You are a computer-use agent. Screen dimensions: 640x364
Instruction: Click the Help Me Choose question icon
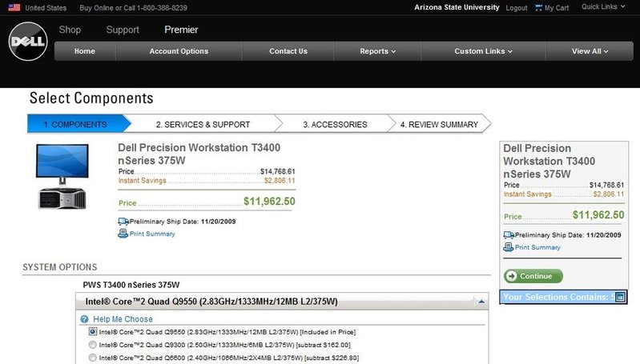tap(84, 319)
